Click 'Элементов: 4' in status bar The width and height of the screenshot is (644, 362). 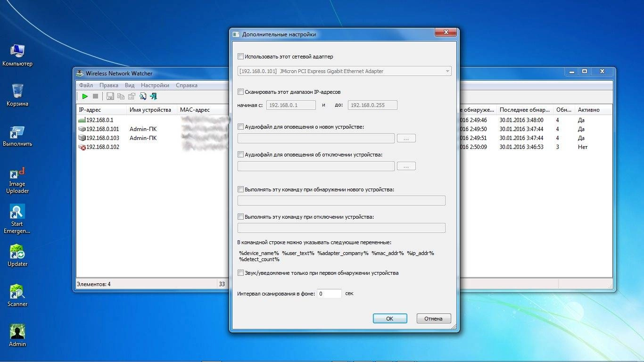(x=95, y=284)
